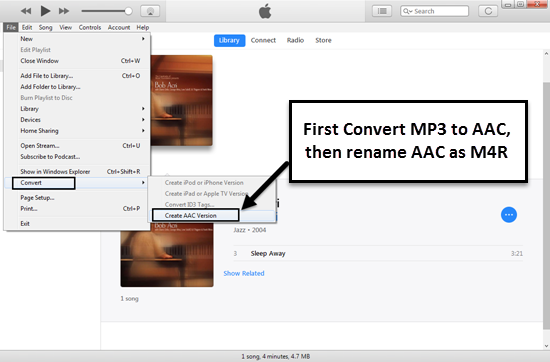Open the Account menu
Screen dimensions: 550x362
pos(119,27)
